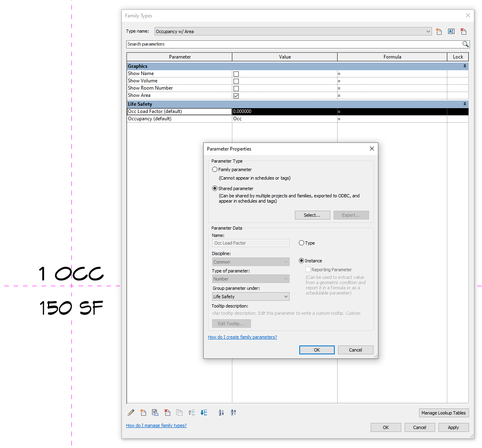Enable the Show Name checkbox
This screenshot has height=448, width=482.
pyautogui.click(x=236, y=74)
